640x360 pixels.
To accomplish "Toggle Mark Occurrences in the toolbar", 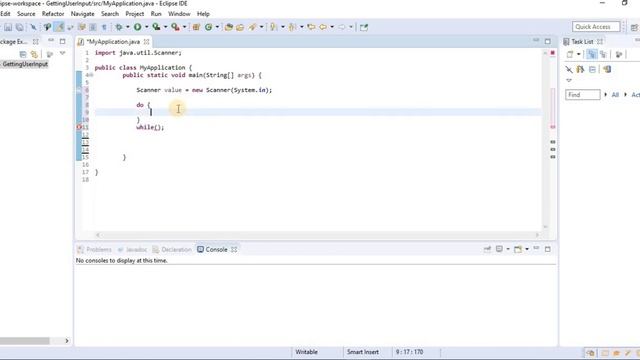I will (x=59, y=27).
